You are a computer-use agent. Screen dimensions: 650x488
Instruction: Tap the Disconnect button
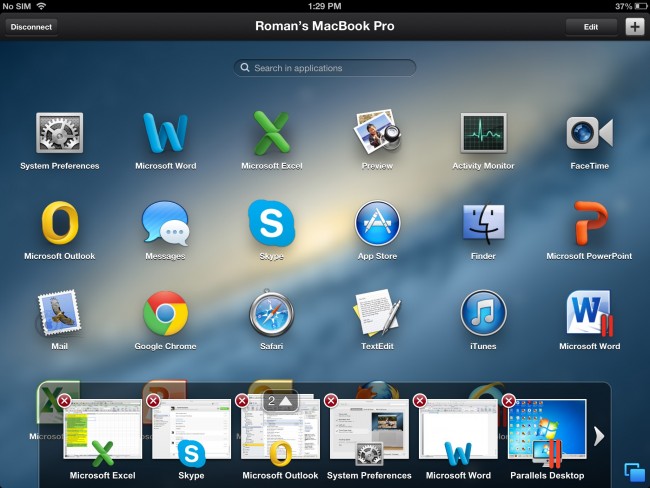click(31, 27)
